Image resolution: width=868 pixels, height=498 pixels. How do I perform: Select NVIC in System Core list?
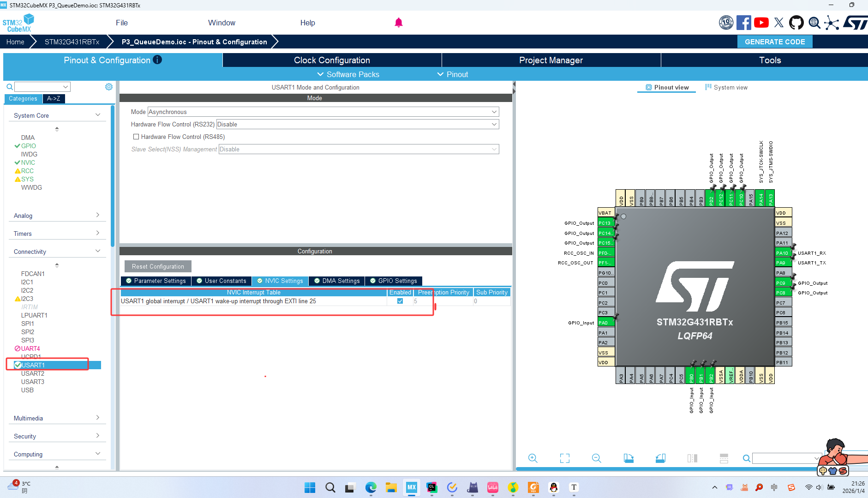(28, 162)
